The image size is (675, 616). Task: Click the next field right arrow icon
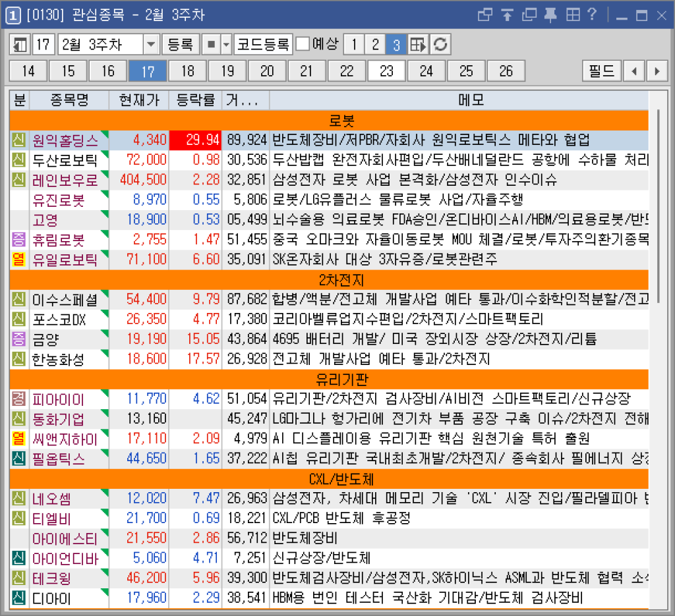(657, 71)
